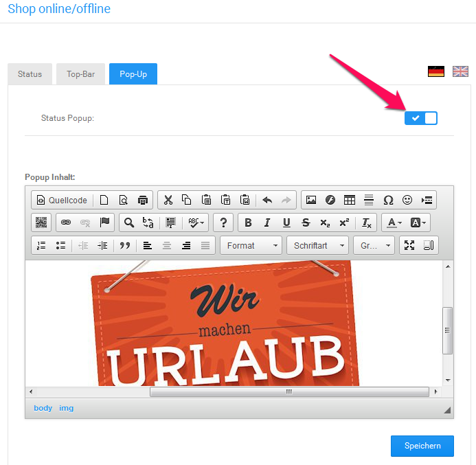Viewport: 476px width, 465px height.
Task: Click the Speichern button
Action: tap(422, 446)
